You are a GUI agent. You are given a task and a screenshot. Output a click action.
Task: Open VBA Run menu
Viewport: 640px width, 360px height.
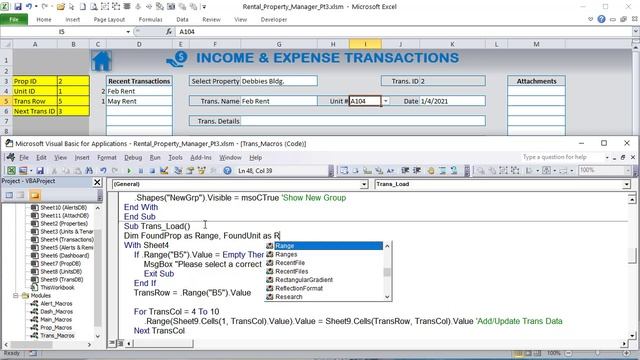[155, 158]
